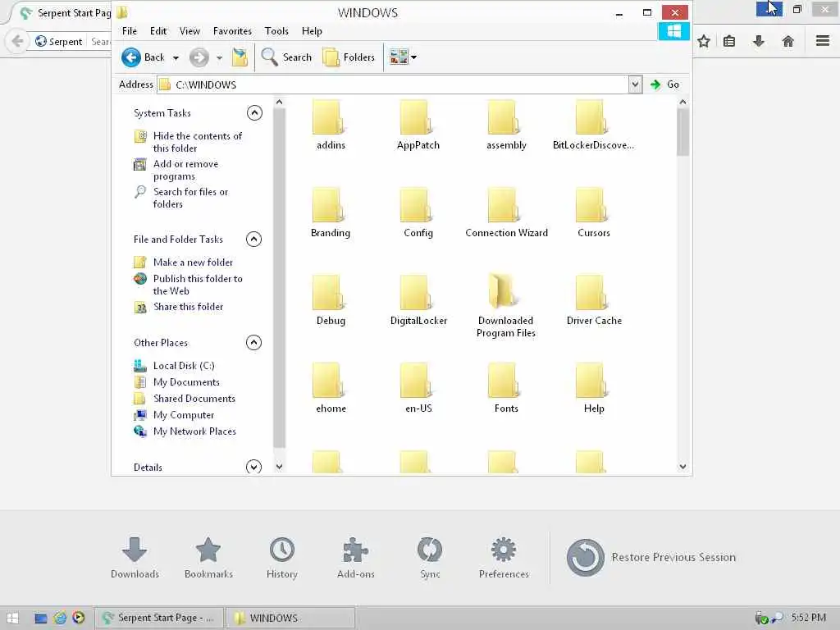Open the Favorites menu
840x630 pixels.
coord(232,31)
